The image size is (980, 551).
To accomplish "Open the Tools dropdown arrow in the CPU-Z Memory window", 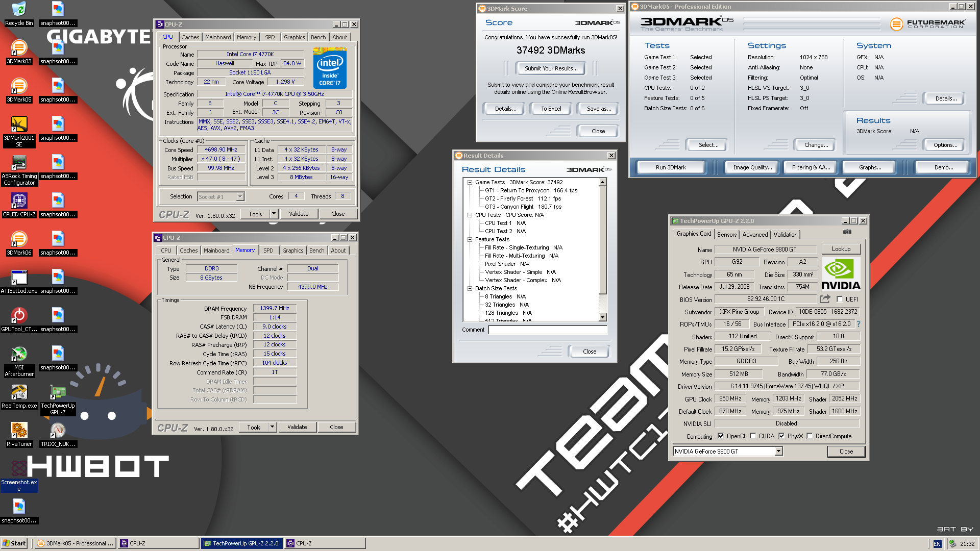I will [x=273, y=427].
